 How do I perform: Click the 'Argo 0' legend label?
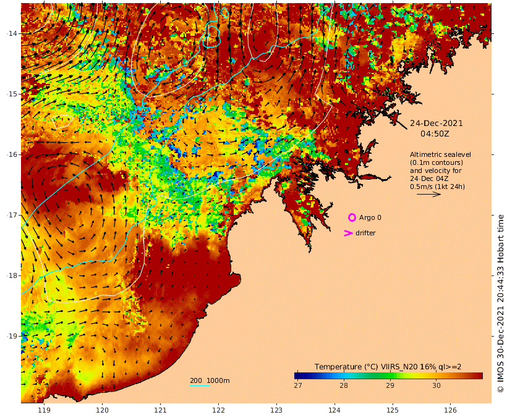click(370, 218)
